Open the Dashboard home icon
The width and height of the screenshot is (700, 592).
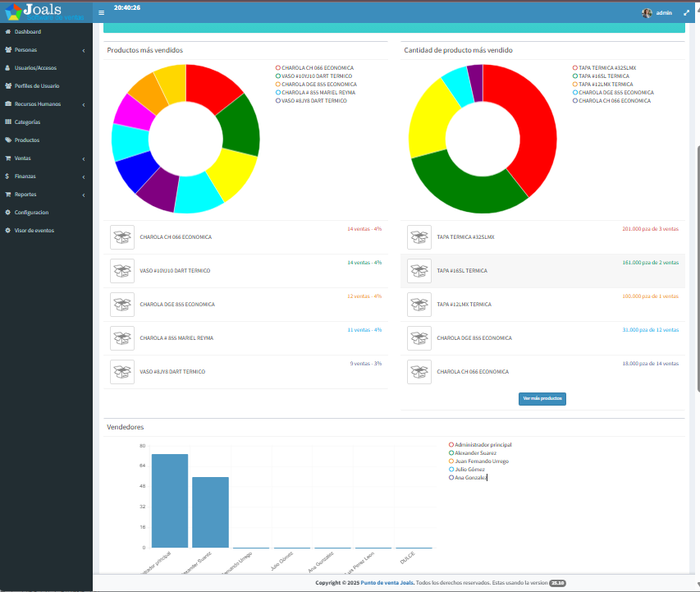7,32
